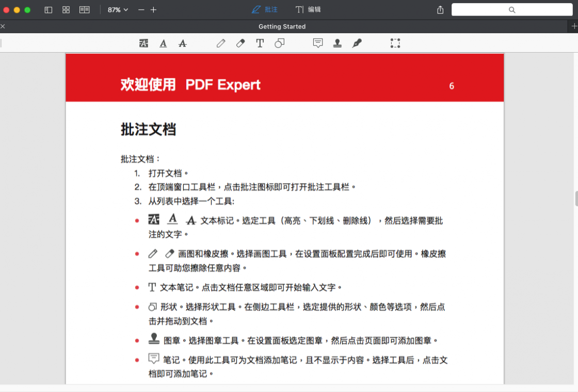The height and width of the screenshot is (392, 578).
Task: Add a new tab with plus
Action: [573, 26]
